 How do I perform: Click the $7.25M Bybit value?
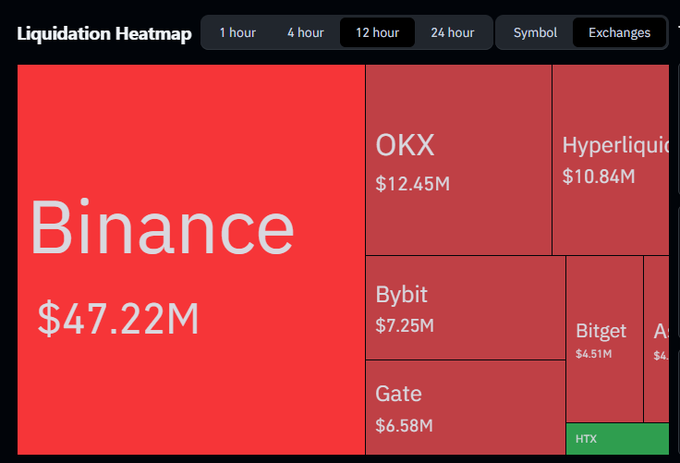coord(404,326)
